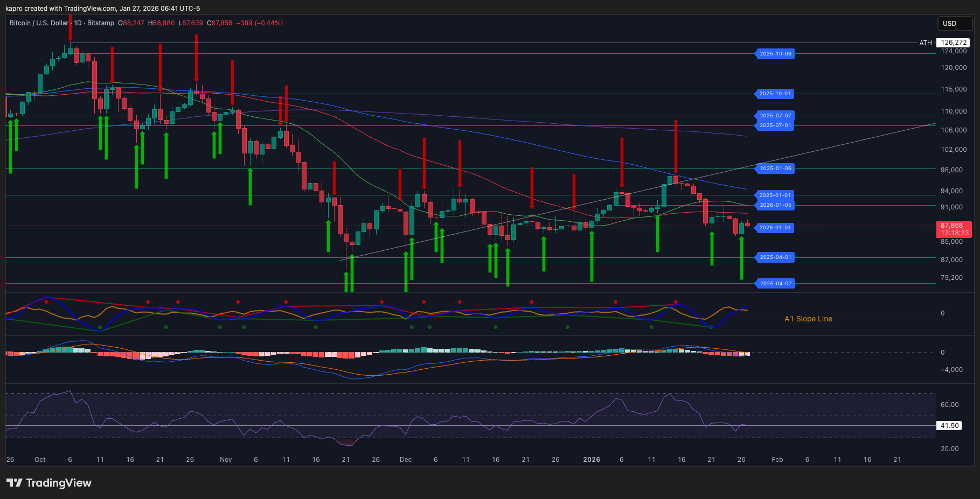The image size is (980, 499).
Task: Select the 2026-01-05 level label
Action: (x=775, y=205)
